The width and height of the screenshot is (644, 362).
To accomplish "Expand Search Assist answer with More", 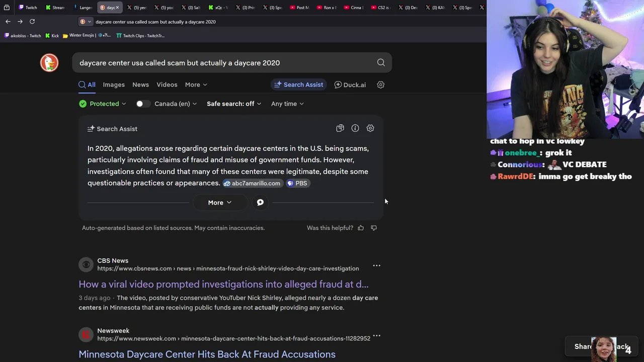I will [x=220, y=202].
